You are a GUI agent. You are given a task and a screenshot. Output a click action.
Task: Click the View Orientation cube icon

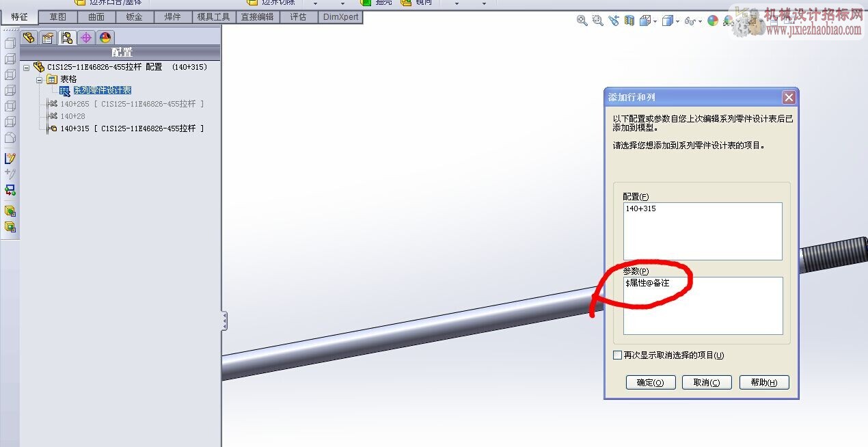coord(645,21)
